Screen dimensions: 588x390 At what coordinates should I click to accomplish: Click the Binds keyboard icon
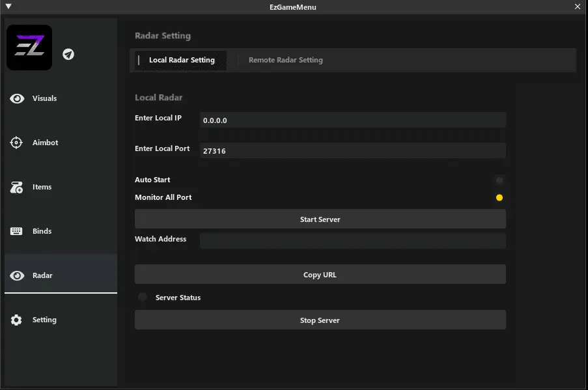tap(17, 232)
